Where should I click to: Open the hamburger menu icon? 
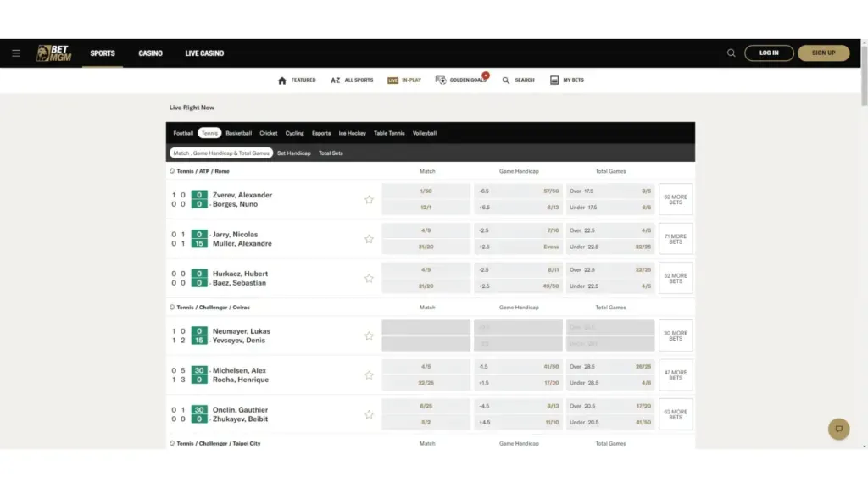click(x=16, y=53)
